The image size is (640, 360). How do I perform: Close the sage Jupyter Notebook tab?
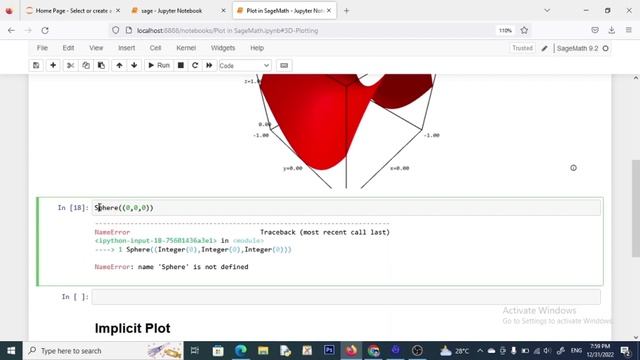[223, 11]
